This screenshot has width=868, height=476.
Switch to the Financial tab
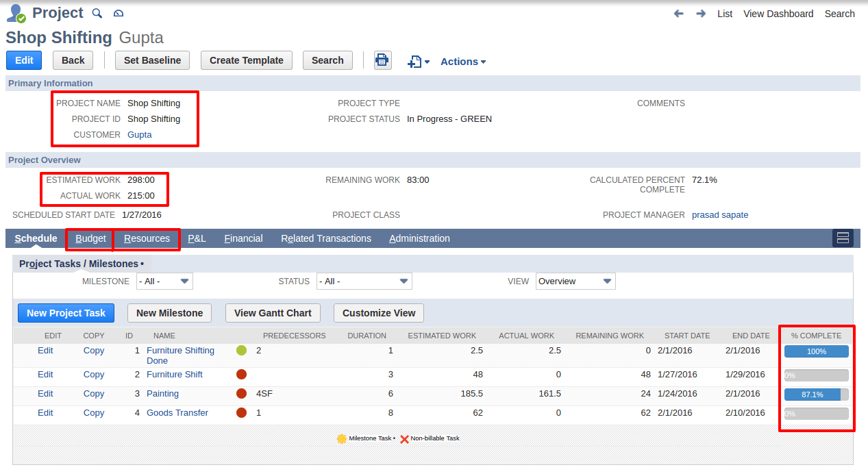tap(243, 238)
